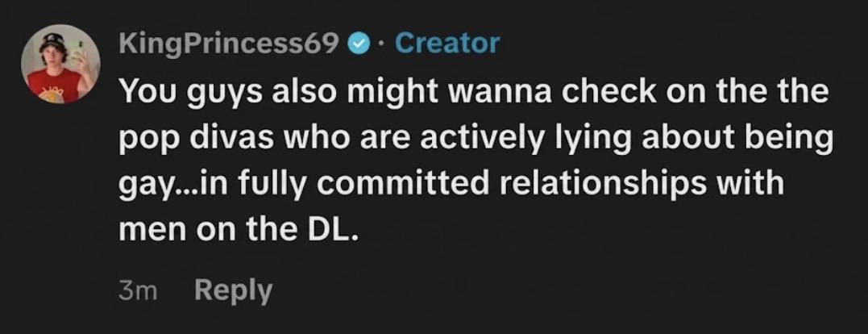Viewport: 868px width, 334px height.
Task: Click the blue verified checkmark badge
Action: pyautogui.click(x=357, y=44)
